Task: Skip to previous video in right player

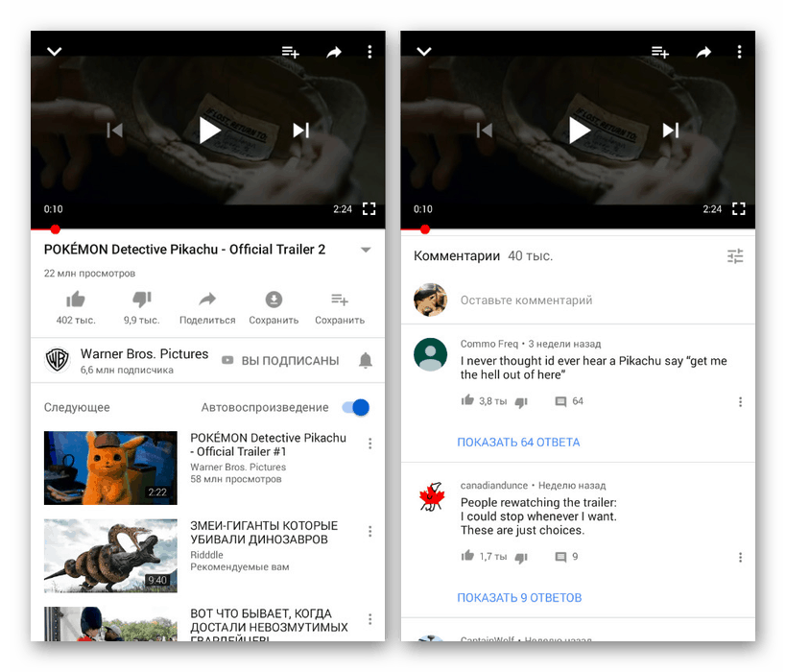Action: (485, 131)
